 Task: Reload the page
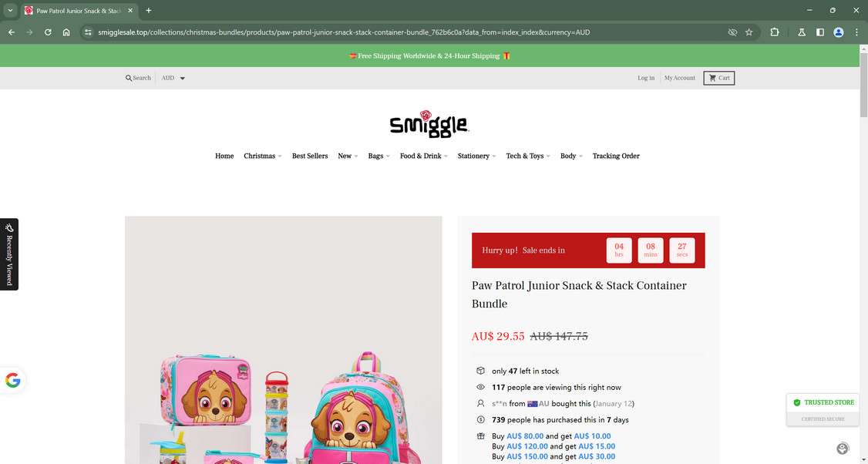tap(48, 32)
